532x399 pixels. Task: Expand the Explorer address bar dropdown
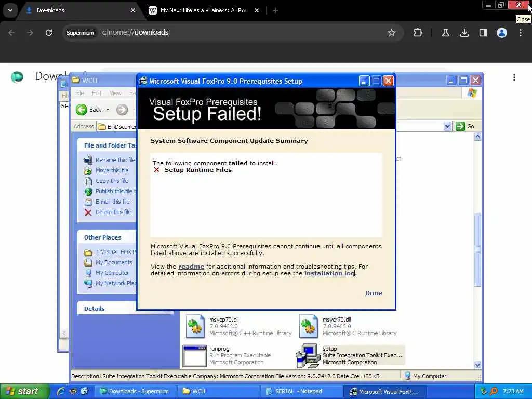click(447, 126)
